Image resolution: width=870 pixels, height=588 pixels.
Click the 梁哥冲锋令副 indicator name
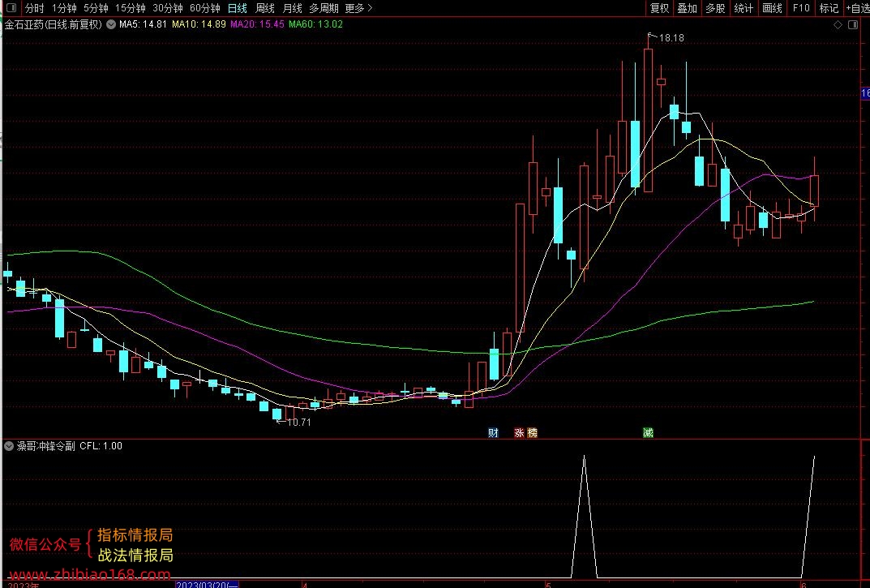tap(45, 446)
